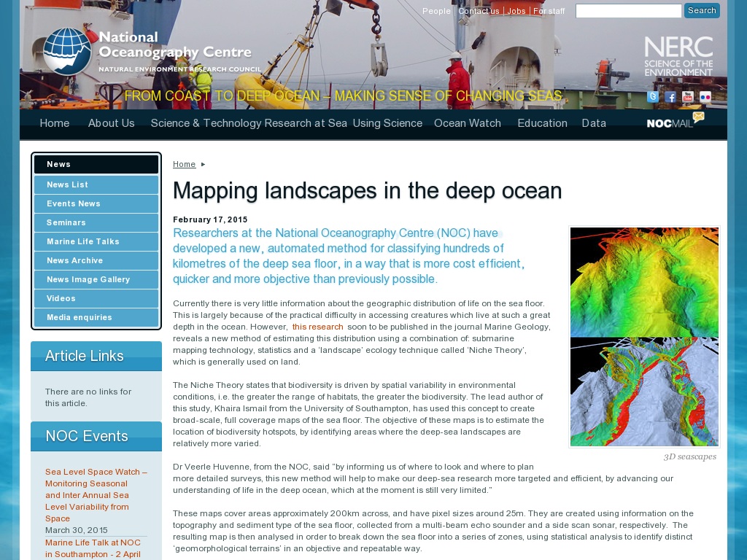Click the 'this research' article link
Image resolution: width=747 pixels, height=560 pixels.
point(317,327)
